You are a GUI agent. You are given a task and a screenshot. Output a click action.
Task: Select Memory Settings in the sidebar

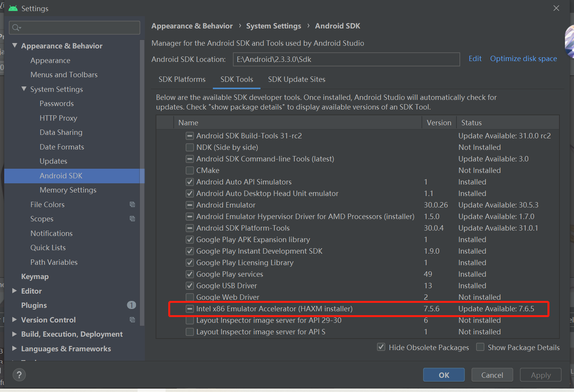68,190
